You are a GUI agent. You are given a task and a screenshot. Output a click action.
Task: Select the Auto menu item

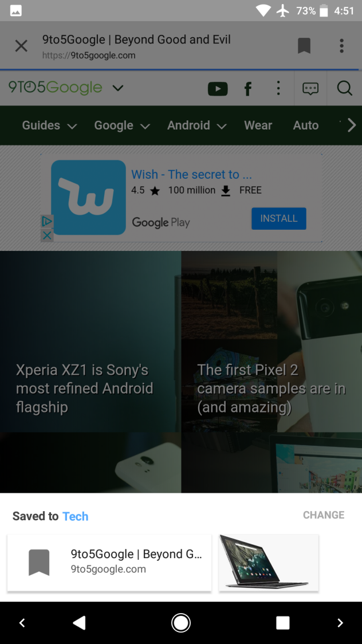tap(306, 125)
